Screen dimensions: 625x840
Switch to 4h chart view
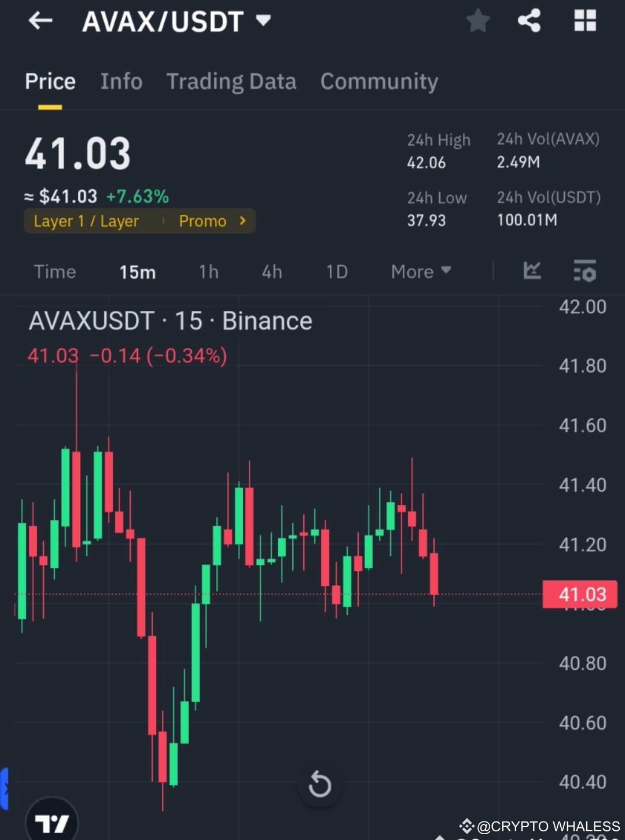click(x=271, y=272)
